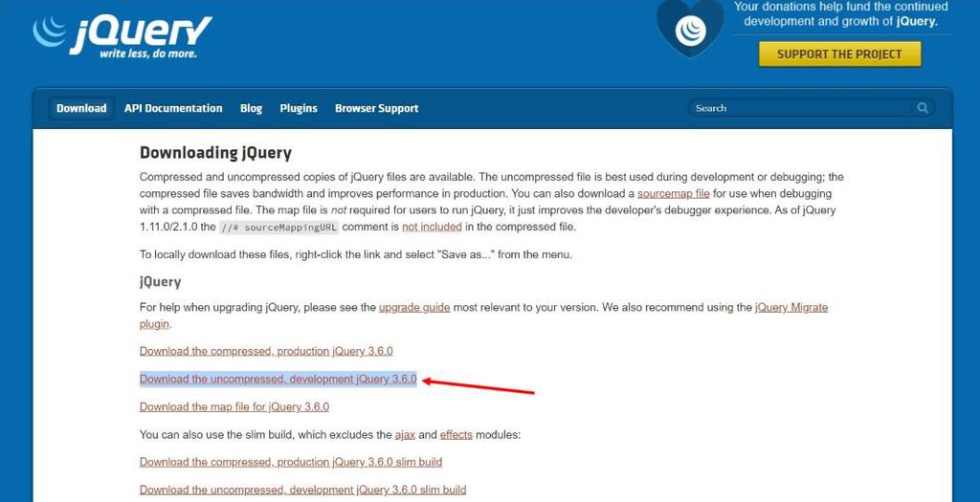
Task: Open the jQuery Migrate plugin link
Action: point(791,307)
